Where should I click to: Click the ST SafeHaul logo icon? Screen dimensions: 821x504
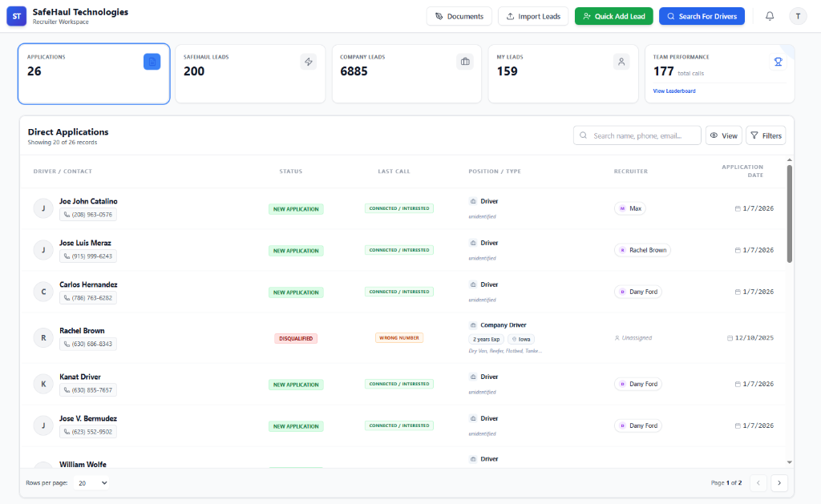[17, 16]
